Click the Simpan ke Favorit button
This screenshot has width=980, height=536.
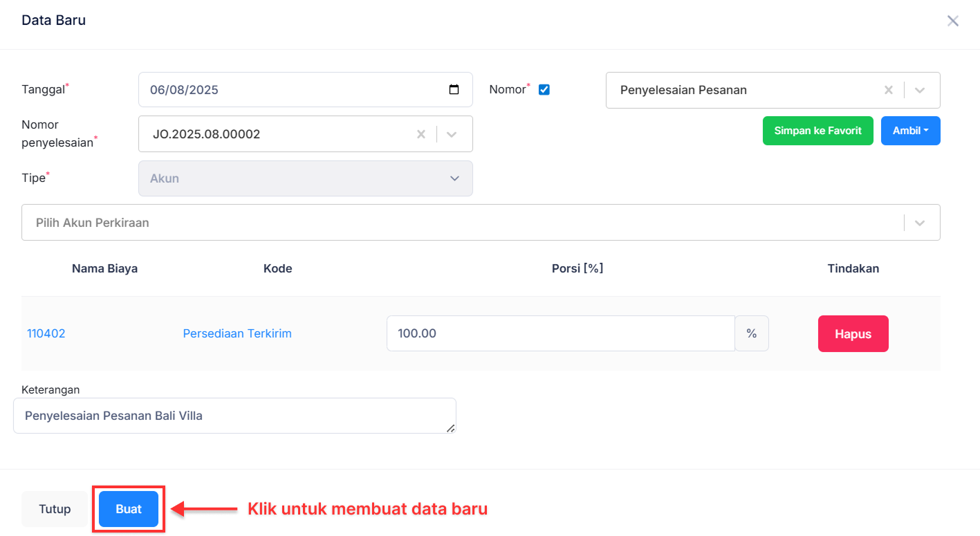817,130
